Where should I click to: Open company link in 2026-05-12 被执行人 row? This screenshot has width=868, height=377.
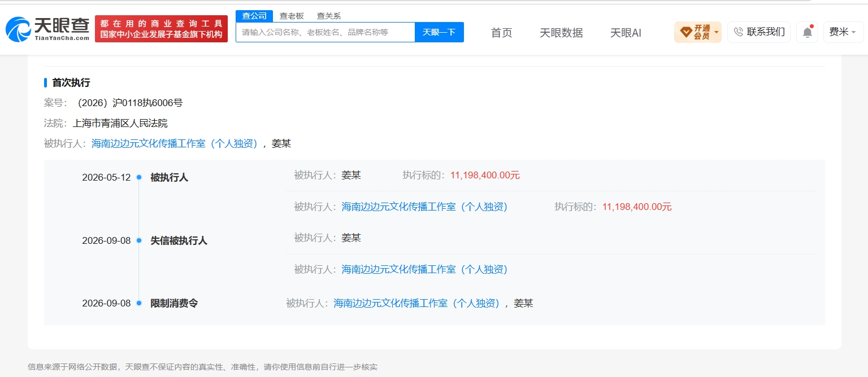click(x=424, y=207)
